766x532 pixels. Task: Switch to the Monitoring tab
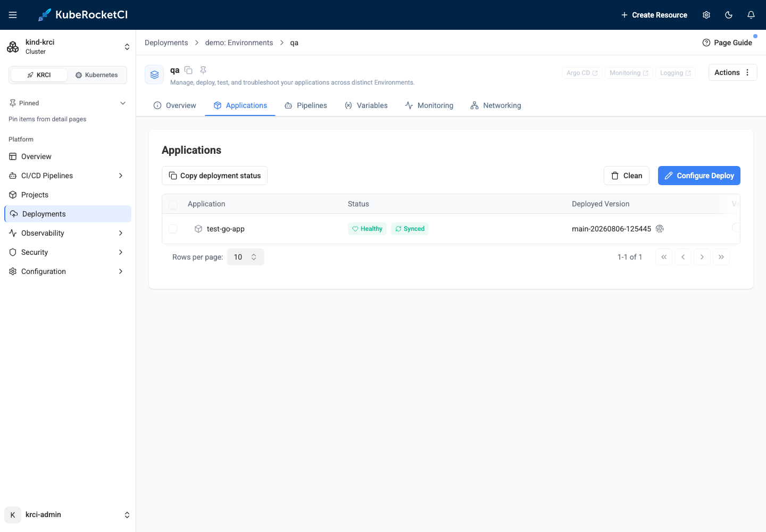(x=429, y=105)
